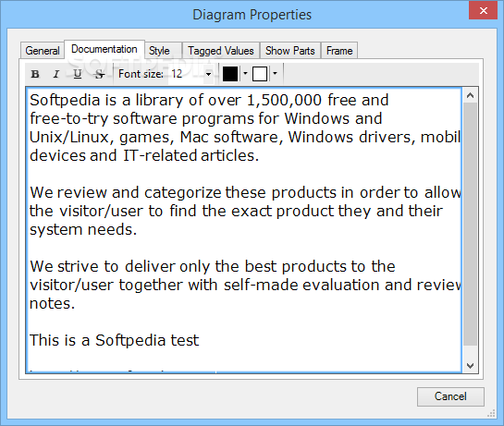The width and height of the screenshot is (504, 426).
Task: Click the line starting 'the visitor/user to find'
Action: (236, 211)
